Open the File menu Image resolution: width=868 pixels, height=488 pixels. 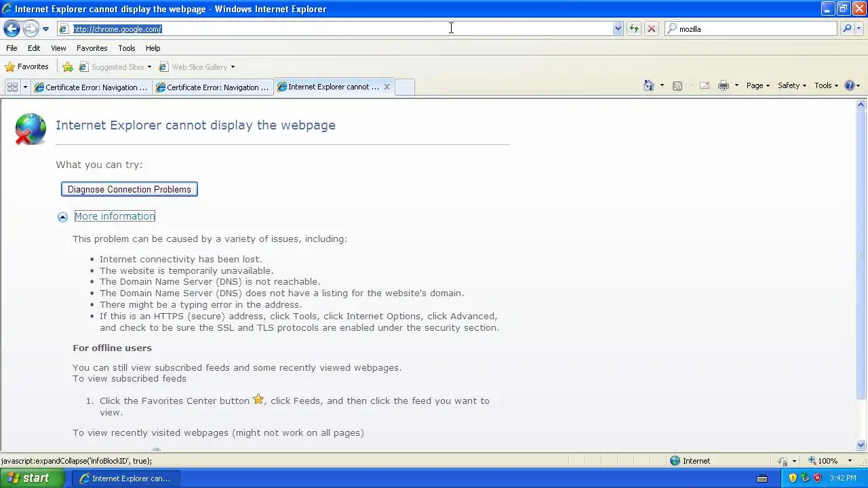12,48
